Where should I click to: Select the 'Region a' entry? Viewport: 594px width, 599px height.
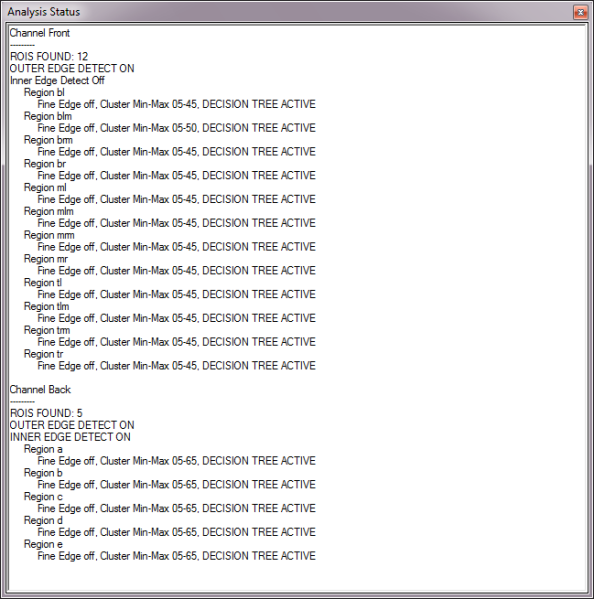[x=43, y=449]
